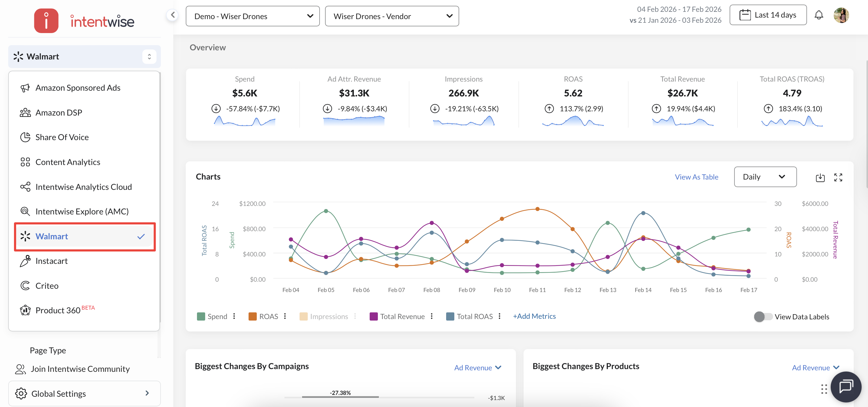The image size is (868, 407).
Task: Open the Last 14 days date picker
Action: coord(768,15)
